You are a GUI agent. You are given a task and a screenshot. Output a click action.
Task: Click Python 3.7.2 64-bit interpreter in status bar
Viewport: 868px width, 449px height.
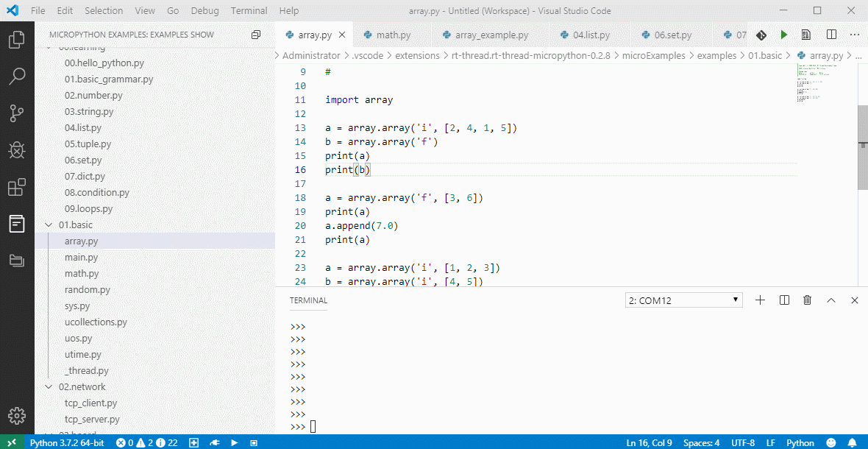click(66, 443)
